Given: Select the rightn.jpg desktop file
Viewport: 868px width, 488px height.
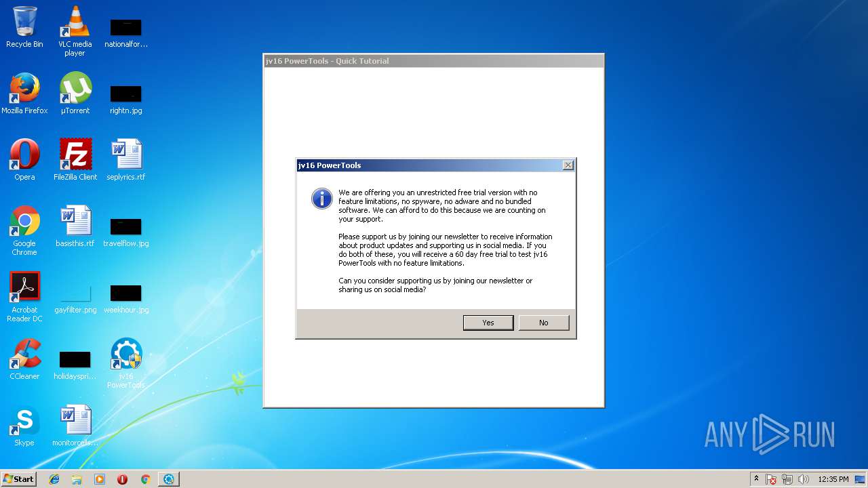Looking at the screenshot, I should point(126,99).
